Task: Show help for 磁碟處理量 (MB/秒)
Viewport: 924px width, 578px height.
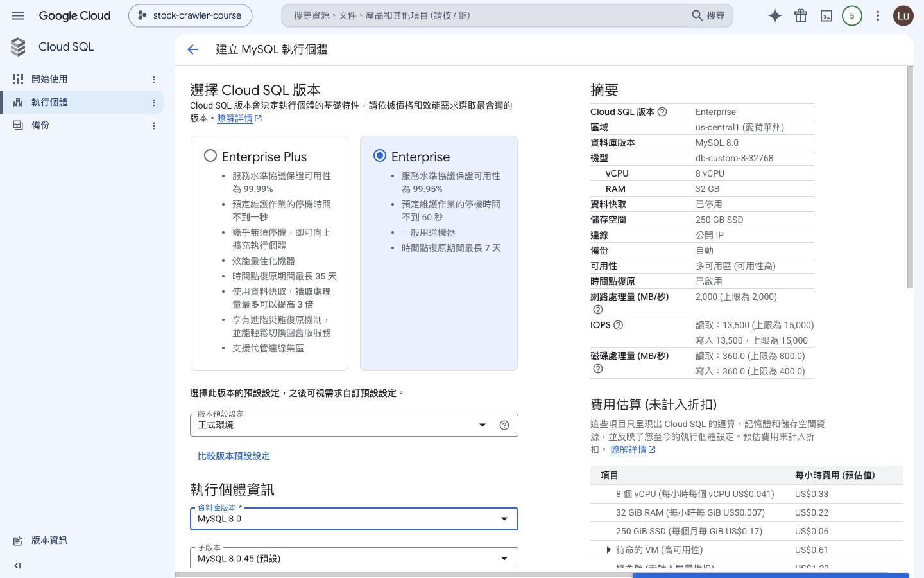Action: coord(598,369)
